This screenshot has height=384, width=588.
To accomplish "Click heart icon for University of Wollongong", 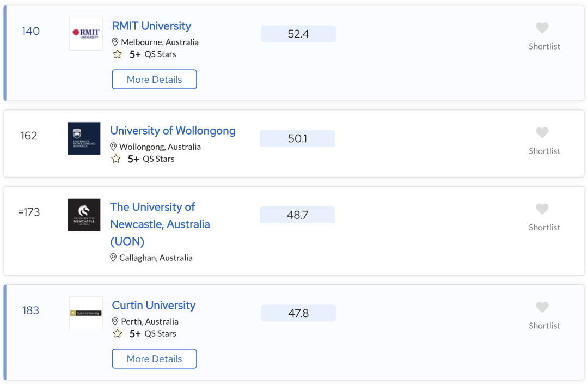I will 542,132.
